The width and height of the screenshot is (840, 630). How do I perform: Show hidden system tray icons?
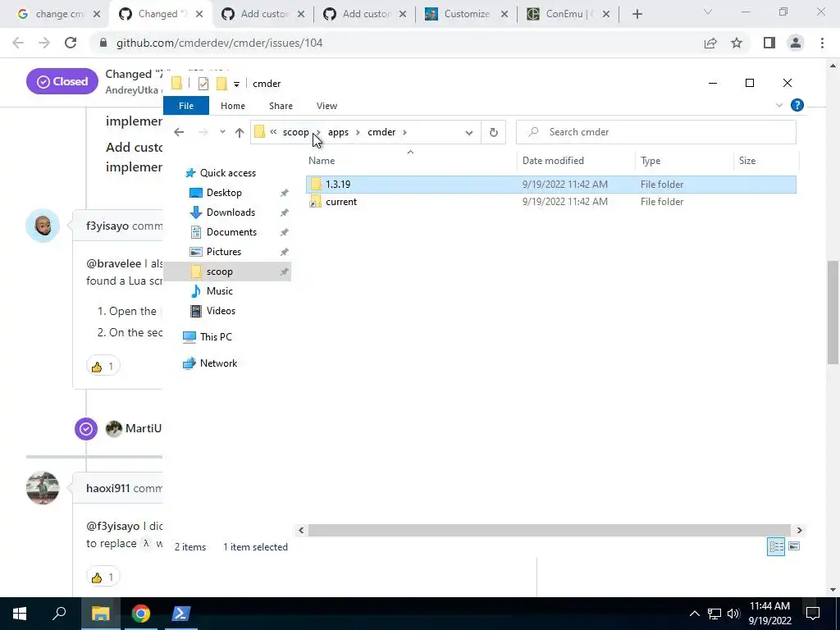tap(694, 614)
